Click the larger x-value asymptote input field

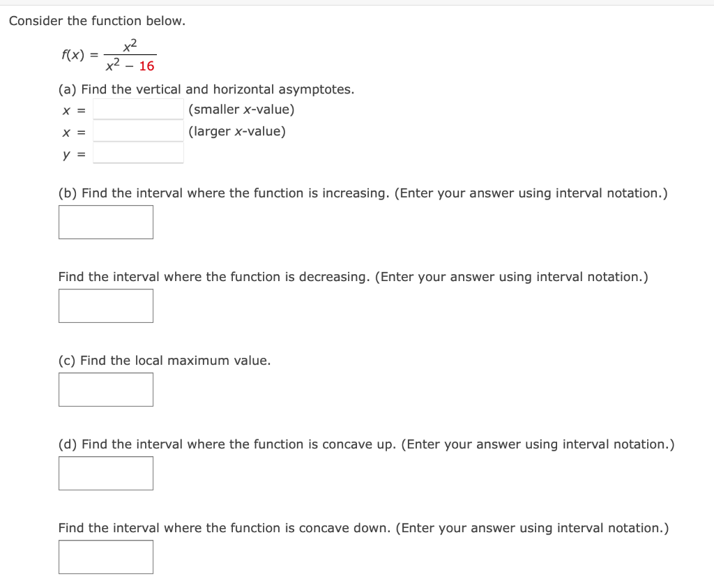coord(137,130)
